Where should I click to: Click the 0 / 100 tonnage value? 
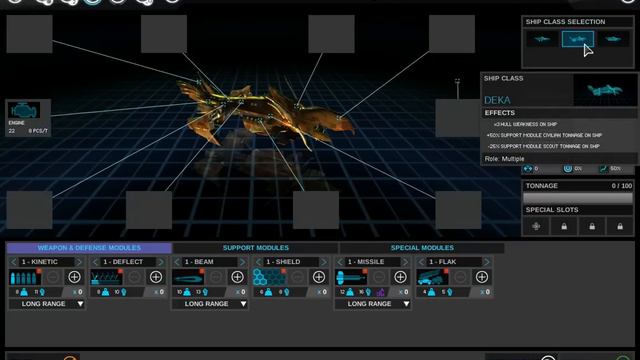(x=622, y=186)
